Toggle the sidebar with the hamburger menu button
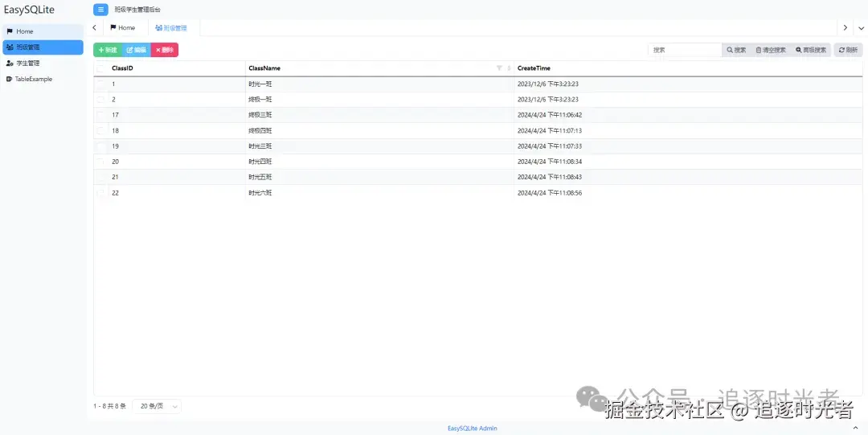Viewport: 868px width, 435px height. click(x=100, y=10)
